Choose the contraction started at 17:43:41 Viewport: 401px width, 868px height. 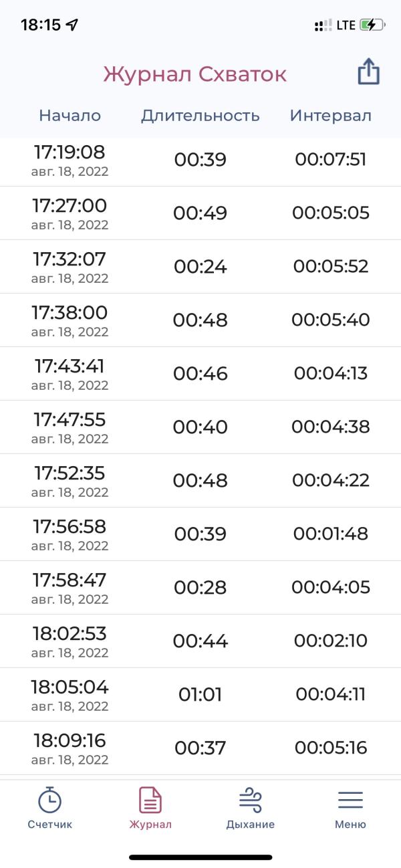pyautogui.click(x=200, y=374)
